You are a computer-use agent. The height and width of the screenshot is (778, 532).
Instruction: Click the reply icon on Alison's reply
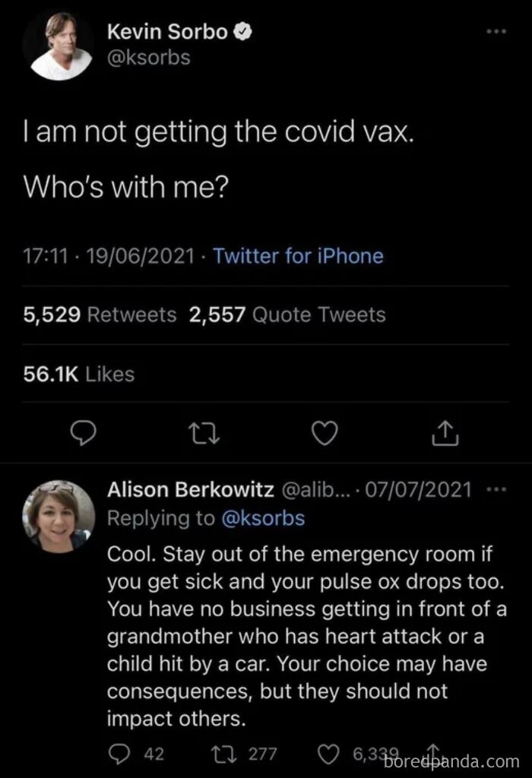[x=118, y=754]
